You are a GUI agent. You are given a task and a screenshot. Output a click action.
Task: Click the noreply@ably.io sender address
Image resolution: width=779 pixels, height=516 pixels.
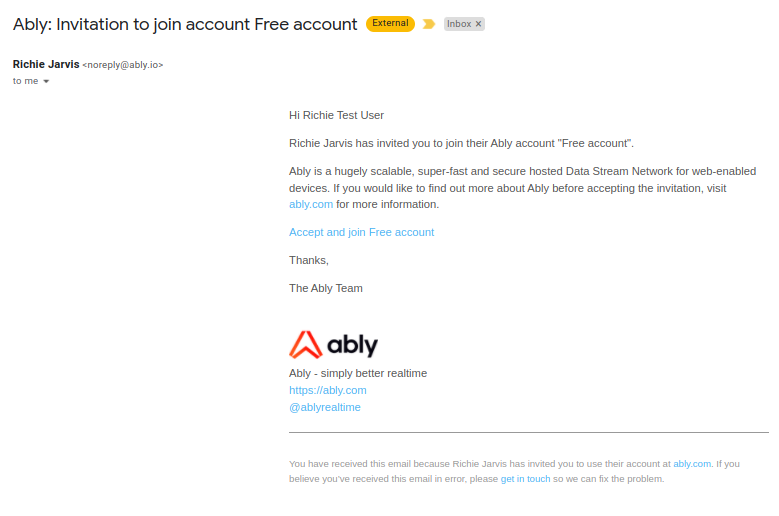click(x=123, y=65)
